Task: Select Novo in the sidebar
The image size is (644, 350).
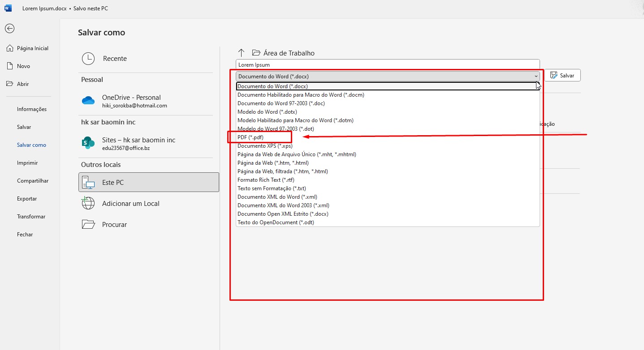Action: (18, 66)
